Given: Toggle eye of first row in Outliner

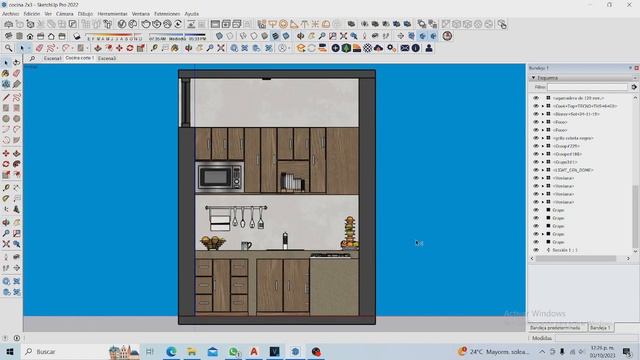Looking at the screenshot, I should pos(536,98).
